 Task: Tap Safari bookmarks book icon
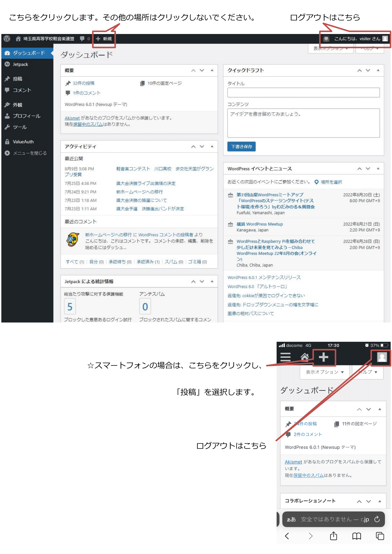pyautogui.click(x=356, y=536)
